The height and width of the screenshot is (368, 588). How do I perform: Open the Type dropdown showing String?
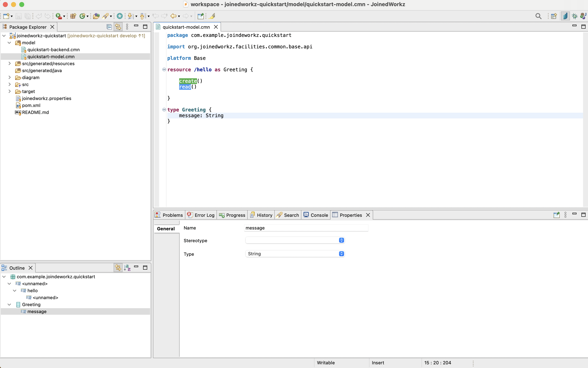click(341, 253)
